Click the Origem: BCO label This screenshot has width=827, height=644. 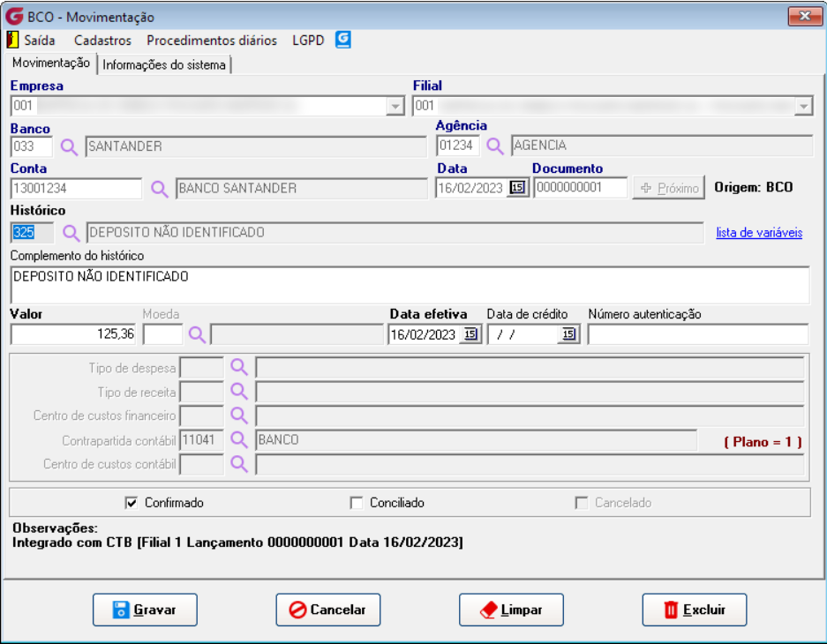pos(753,188)
